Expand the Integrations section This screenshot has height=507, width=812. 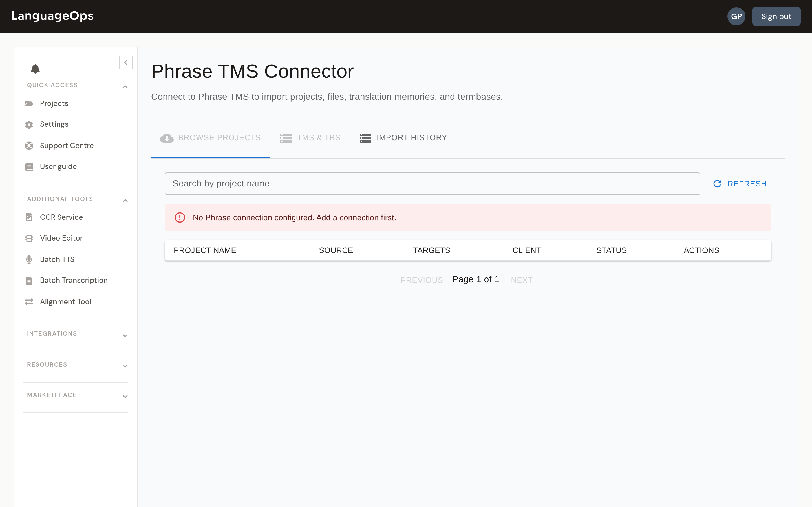[x=125, y=336]
